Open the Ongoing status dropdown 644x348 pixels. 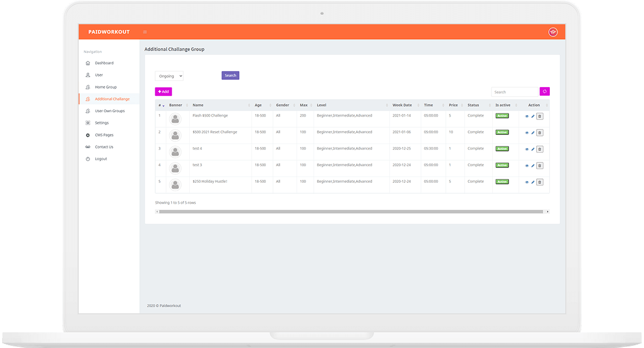(x=169, y=76)
